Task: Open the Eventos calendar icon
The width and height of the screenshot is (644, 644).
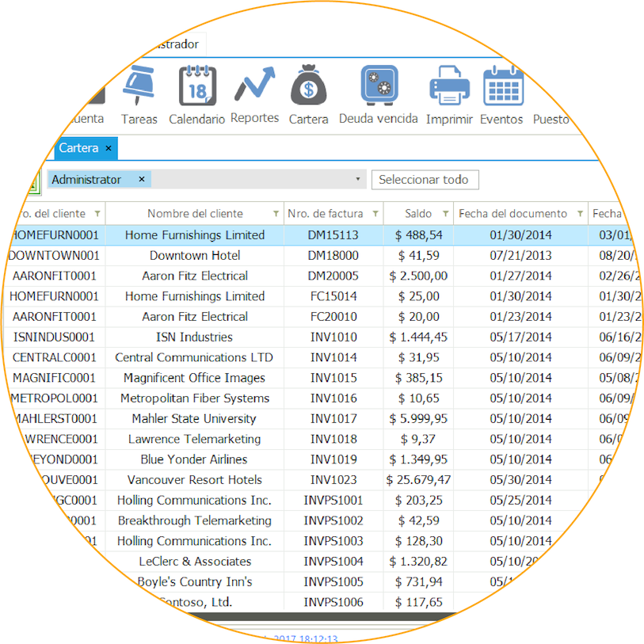Action: tap(503, 85)
